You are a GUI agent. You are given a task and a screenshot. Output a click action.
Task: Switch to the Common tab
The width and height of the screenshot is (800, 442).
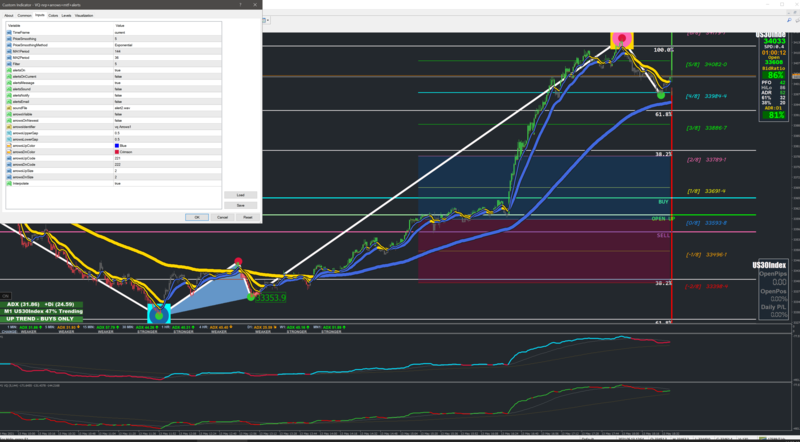coord(24,15)
